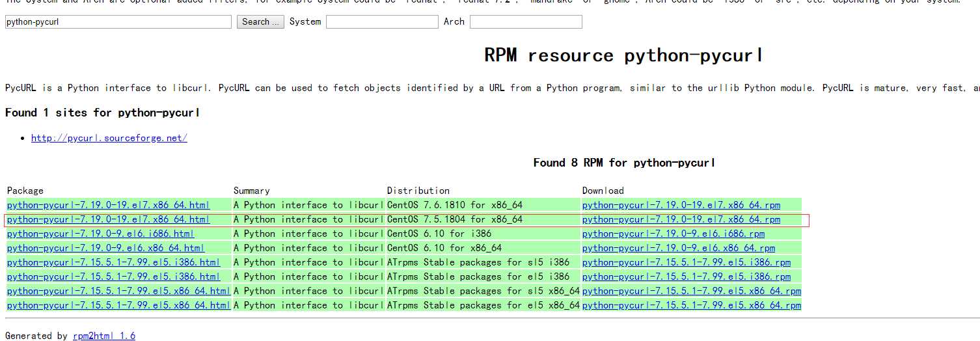Download python-pycurl-7.19.0-9.el6.i686.rpm

click(674, 234)
